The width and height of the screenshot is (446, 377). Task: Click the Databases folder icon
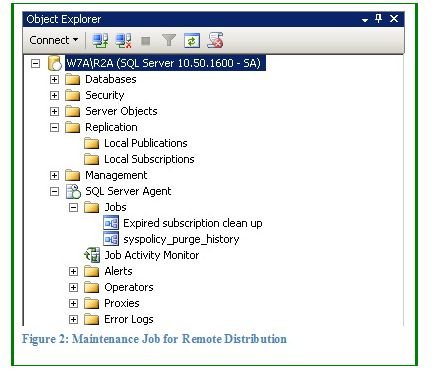pyautogui.click(x=73, y=79)
